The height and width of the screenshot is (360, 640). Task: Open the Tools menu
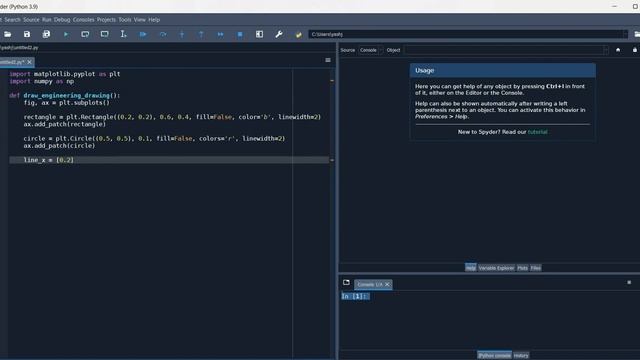(125, 20)
